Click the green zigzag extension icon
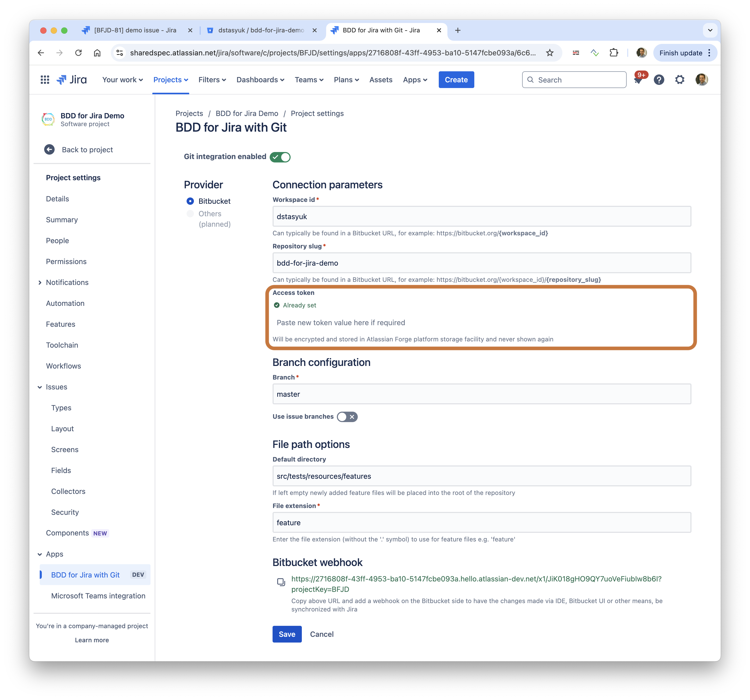The width and height of the screenshot is (750, 700). [x=595, y=53]
